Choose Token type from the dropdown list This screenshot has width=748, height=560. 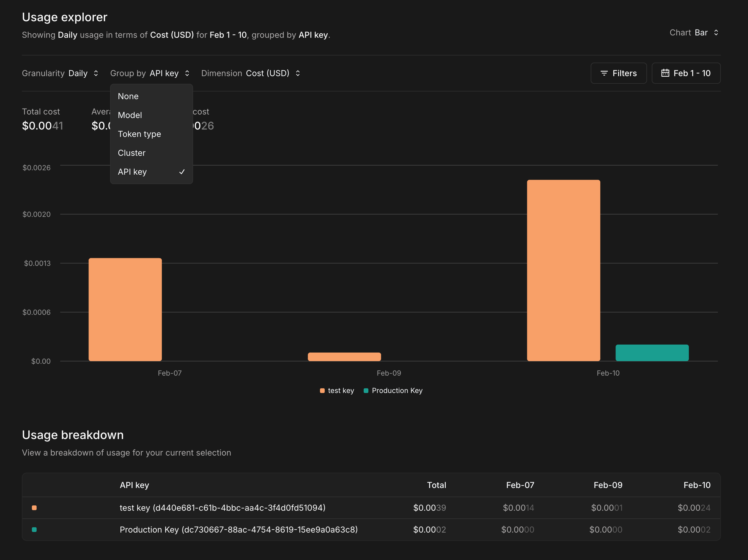pos(139,134)
